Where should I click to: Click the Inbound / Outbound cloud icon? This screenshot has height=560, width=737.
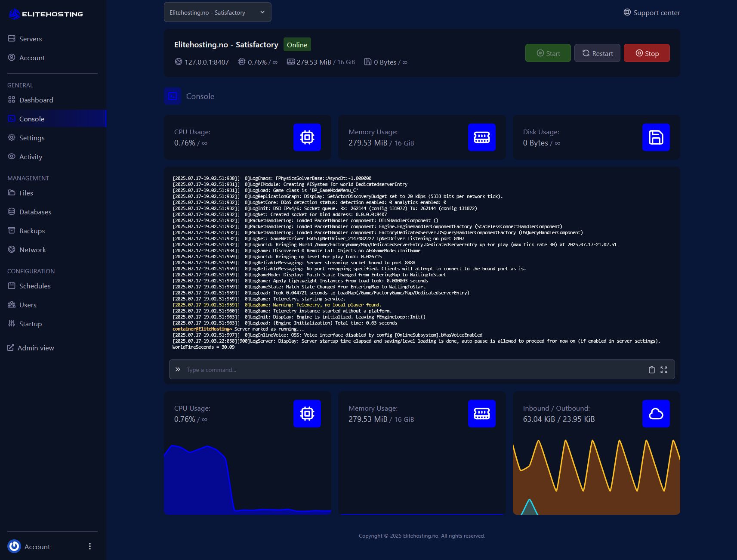656,414
